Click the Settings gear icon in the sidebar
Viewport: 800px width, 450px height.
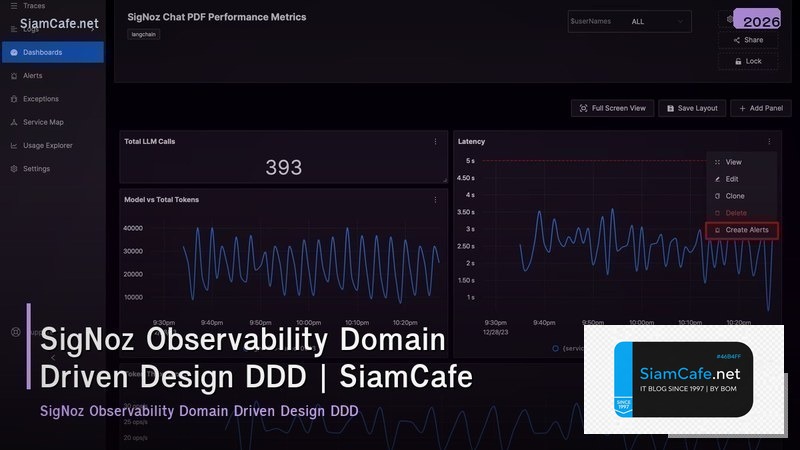(x=14, y=169)
